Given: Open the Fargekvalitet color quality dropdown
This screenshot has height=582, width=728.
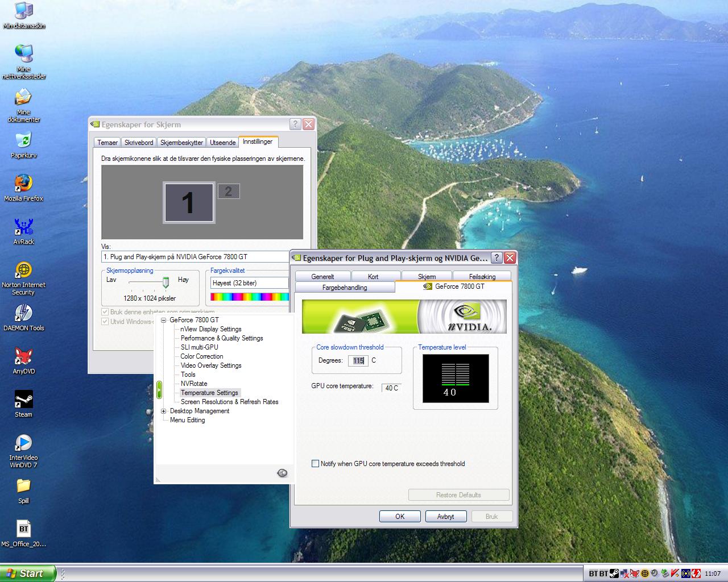Looking at the screenshot, I should pyautogui.click(x=250, y=283).
